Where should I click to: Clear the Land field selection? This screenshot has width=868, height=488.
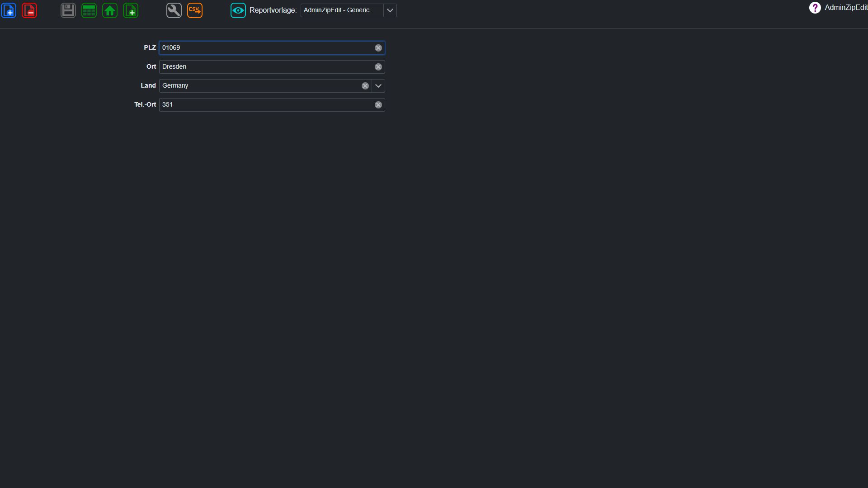coord(365,86)
